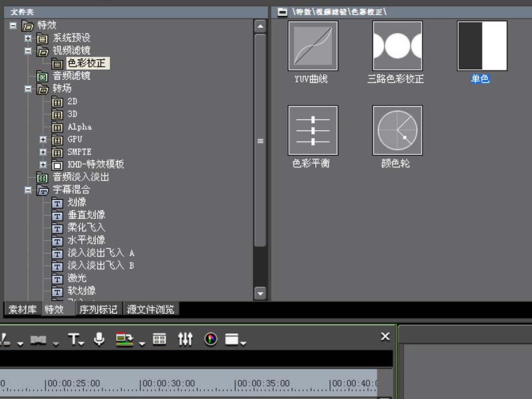
Task: Open the Audio Mixer icon on the toolbar
Action: pos(185,339)
